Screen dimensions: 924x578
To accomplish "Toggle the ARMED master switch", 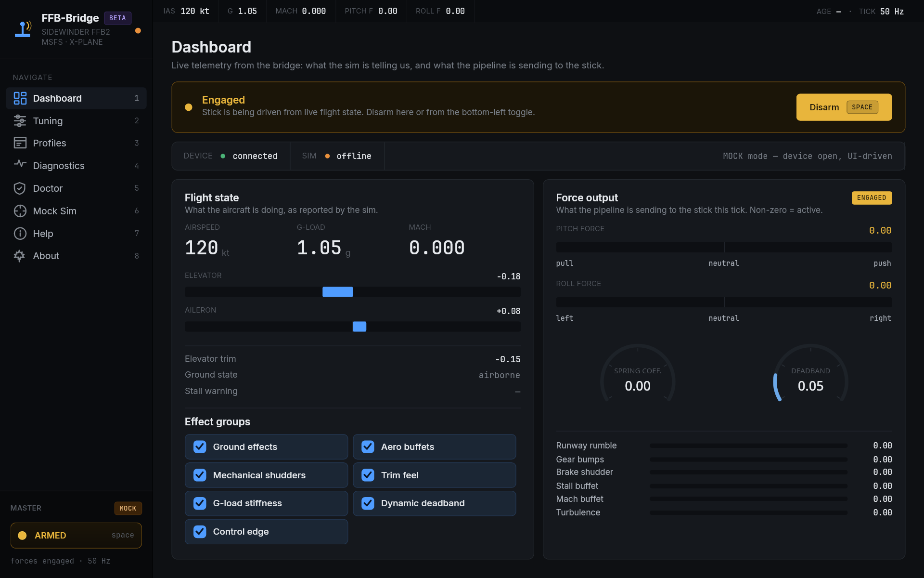I will pyautogui.click(x=76, y=536).
